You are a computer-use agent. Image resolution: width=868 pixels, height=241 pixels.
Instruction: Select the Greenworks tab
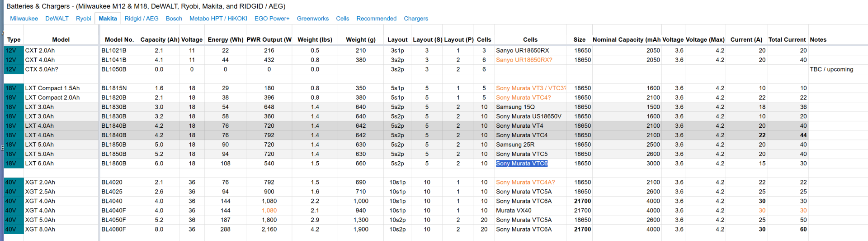(312, 19)
